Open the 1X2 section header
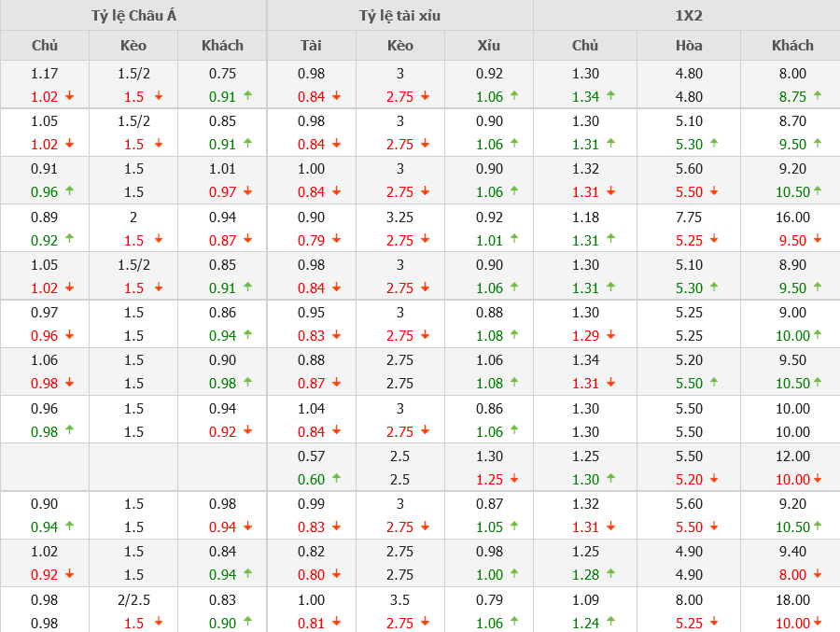Image resolution: width=840 pixels, height=632 pixels. [x=687, y=16]
